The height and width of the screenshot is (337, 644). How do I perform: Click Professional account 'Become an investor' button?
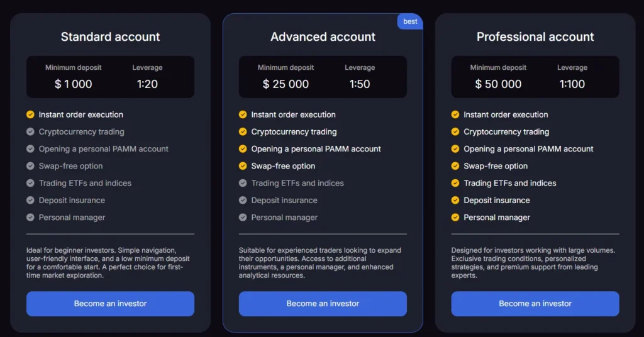[x=535, y=304]
